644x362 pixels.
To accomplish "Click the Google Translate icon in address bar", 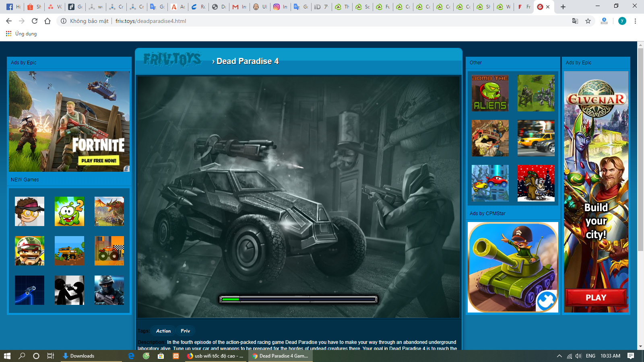I will point(574,21).
